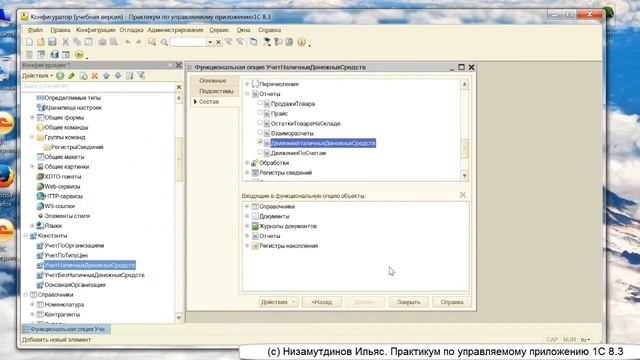Open the Конфигурация menu

coord(96,30)
